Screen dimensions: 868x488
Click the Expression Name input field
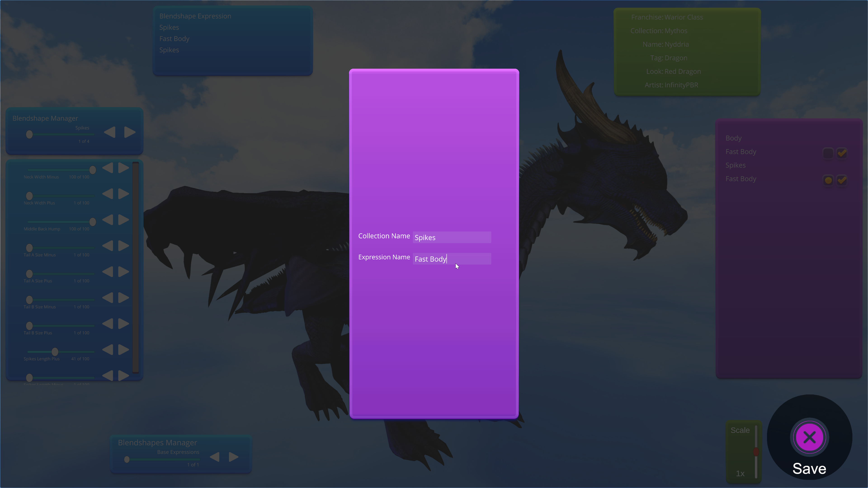pos(452,259)
